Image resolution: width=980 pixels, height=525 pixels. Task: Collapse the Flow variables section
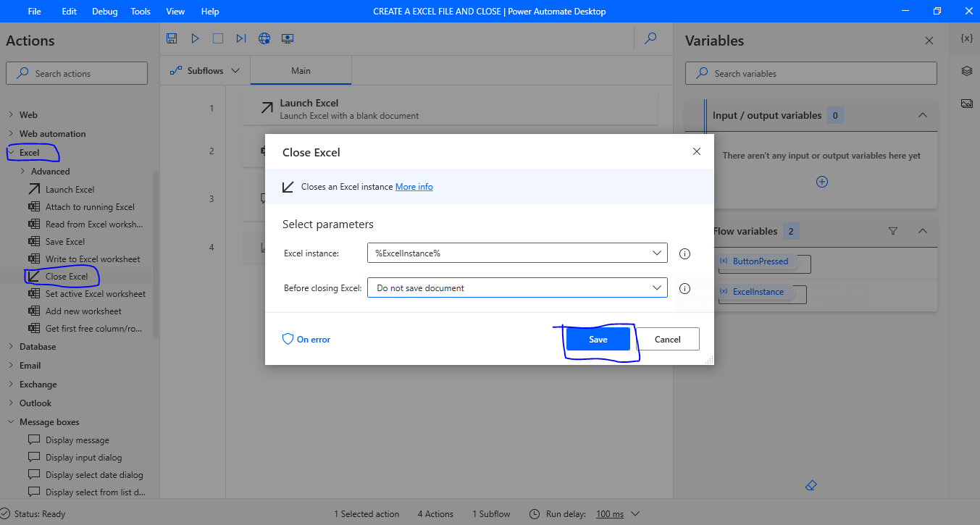[x=922, y=231]
